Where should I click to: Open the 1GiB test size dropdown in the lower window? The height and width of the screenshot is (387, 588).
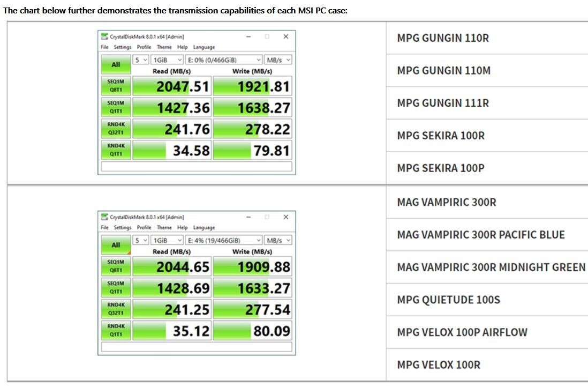pyautogui.click(x=167, y=240)
